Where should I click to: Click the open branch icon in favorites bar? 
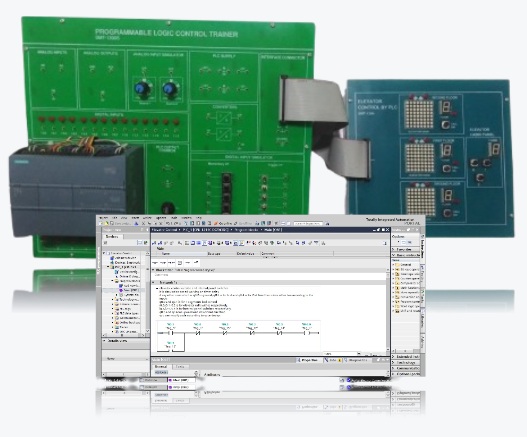(188, 263)
